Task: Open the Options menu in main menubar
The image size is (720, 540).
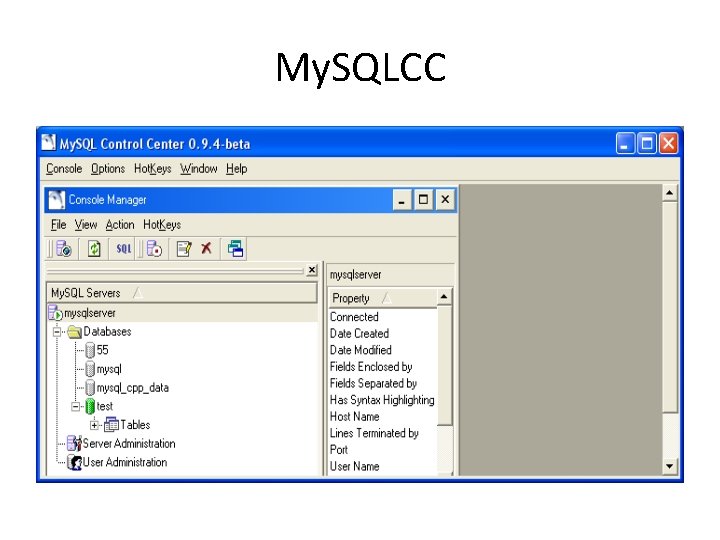Action: (108, 169)
